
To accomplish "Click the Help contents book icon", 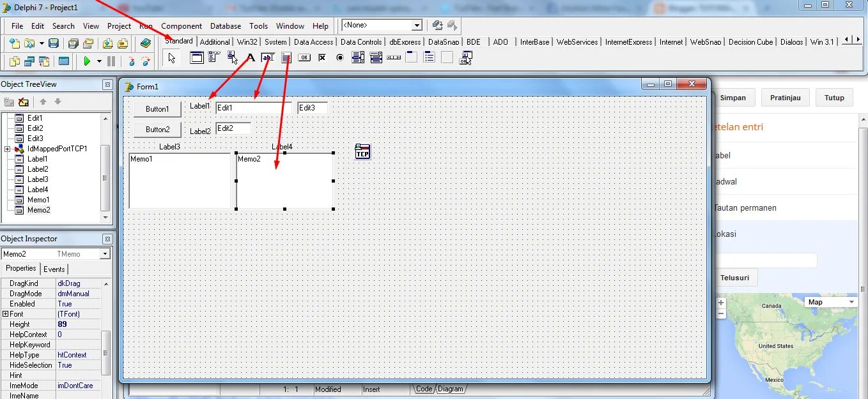I will pyautogui.click(x=146, y=43).
